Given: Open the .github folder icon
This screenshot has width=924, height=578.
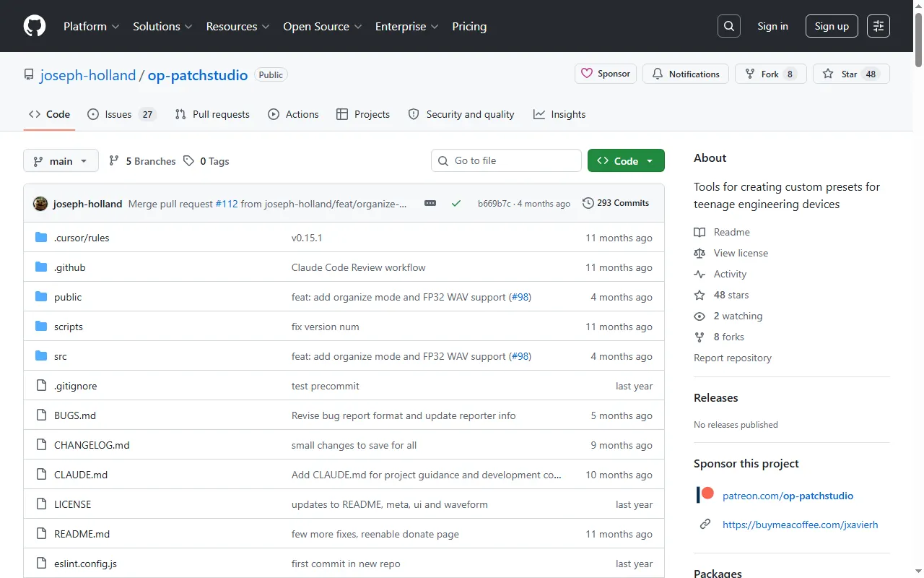Looking at the screenshot, I should coord(41,267).
